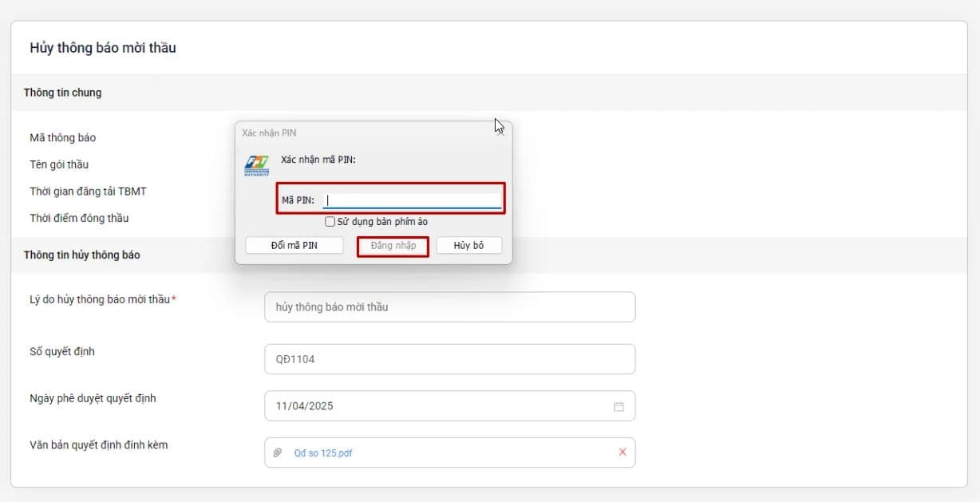
Task: Click the Xác nhận mã PIN prompt text
Action: coord(318,160)
